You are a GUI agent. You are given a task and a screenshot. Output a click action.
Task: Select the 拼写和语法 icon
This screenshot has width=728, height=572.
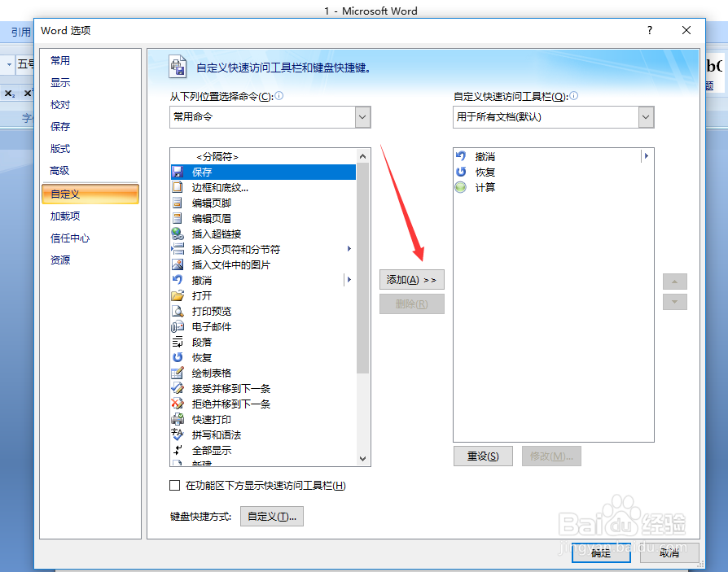coord(178,434)
